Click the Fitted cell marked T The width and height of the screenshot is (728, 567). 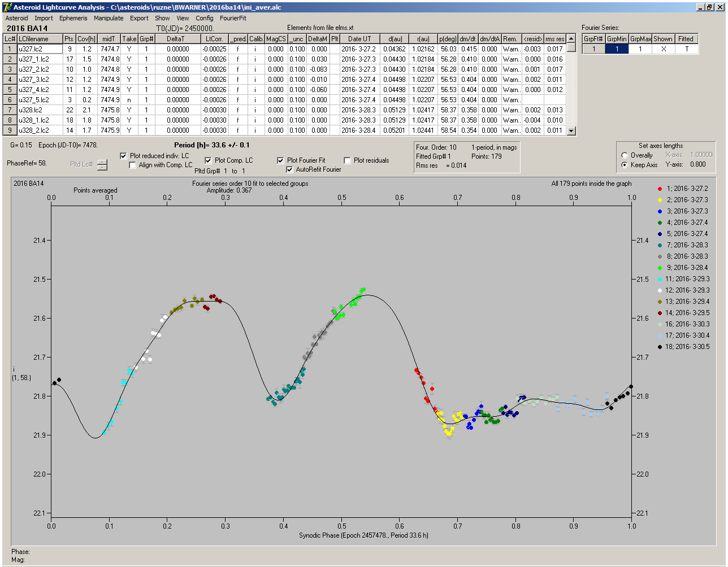pos(686,49)
